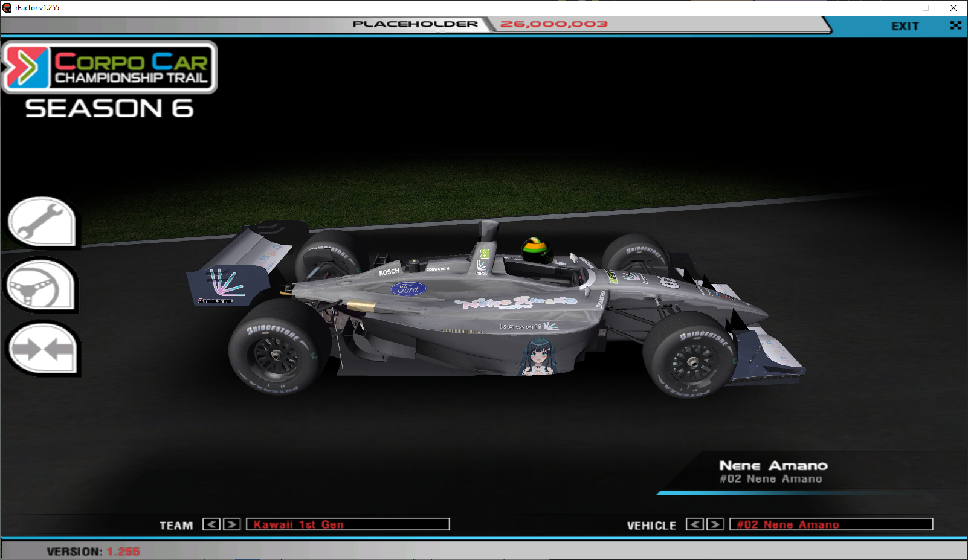
Task: Click the VERSION 1.255 label
Action: click(x=93, y=552)
